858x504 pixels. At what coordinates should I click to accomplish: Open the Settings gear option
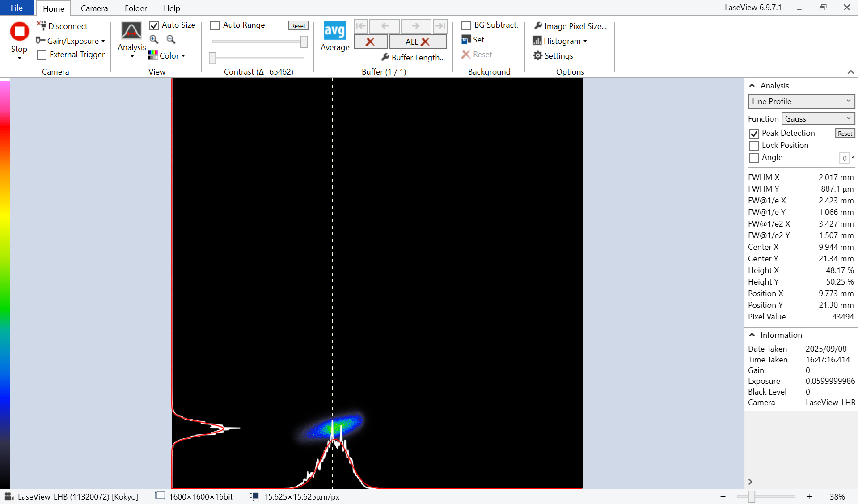553,55
